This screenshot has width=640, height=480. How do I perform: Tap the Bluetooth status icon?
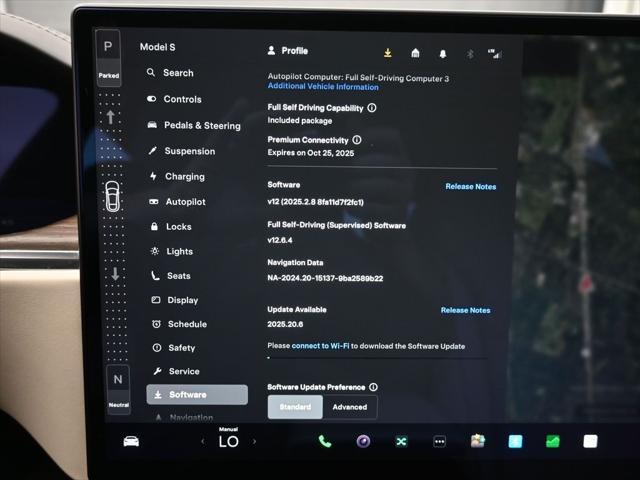point(470,54)
